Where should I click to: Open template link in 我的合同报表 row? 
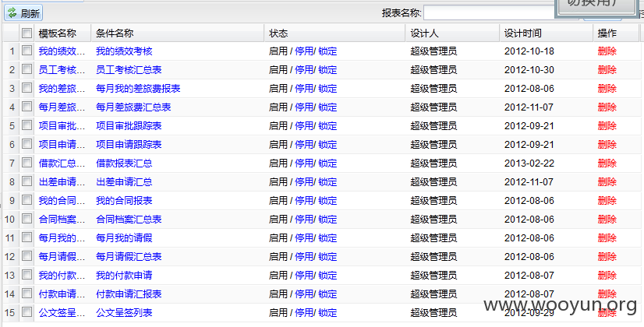coord(62,201)
